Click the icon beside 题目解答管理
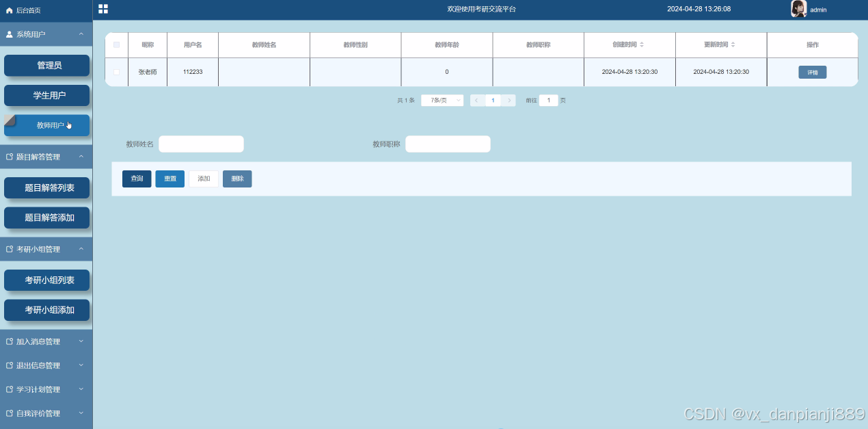Viewport: 868px width, 429px height. click(x=10, y=157)
